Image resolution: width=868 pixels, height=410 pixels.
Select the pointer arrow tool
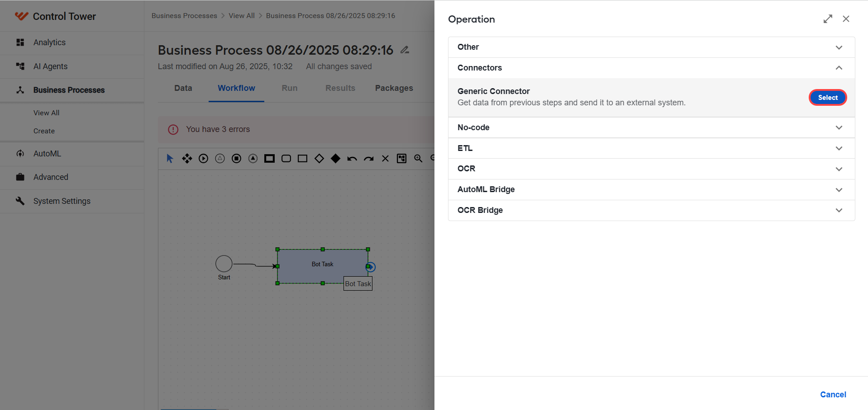coord(170,159)
